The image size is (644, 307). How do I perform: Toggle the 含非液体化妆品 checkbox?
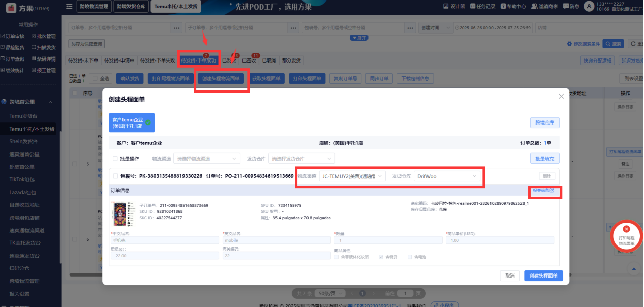click(336, 257)
